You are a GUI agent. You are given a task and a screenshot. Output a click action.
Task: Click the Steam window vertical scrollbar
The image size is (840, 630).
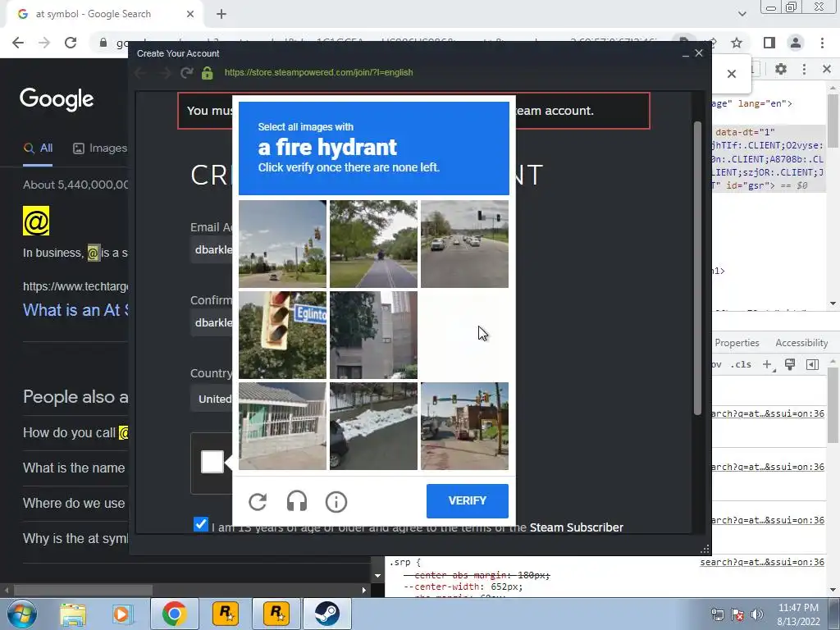(x=697, y=268)
